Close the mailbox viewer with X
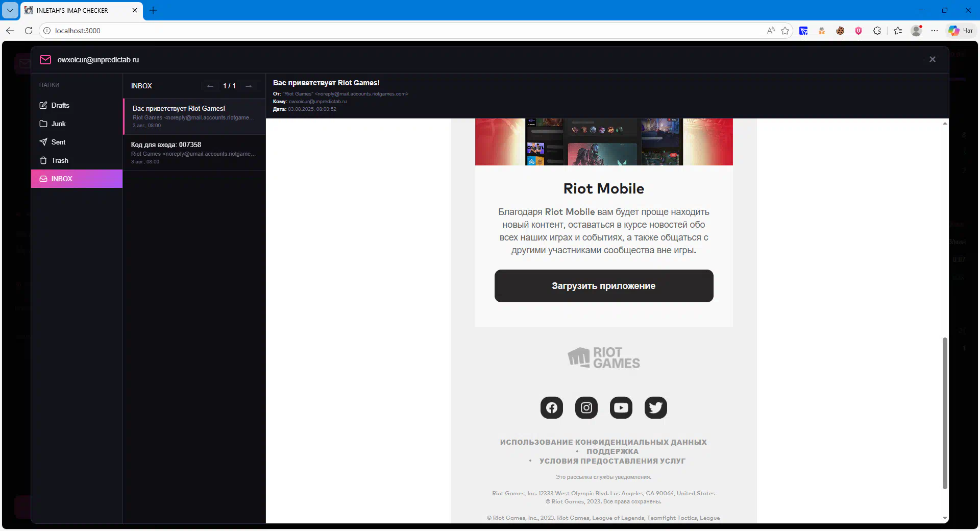 pos(932,59)
